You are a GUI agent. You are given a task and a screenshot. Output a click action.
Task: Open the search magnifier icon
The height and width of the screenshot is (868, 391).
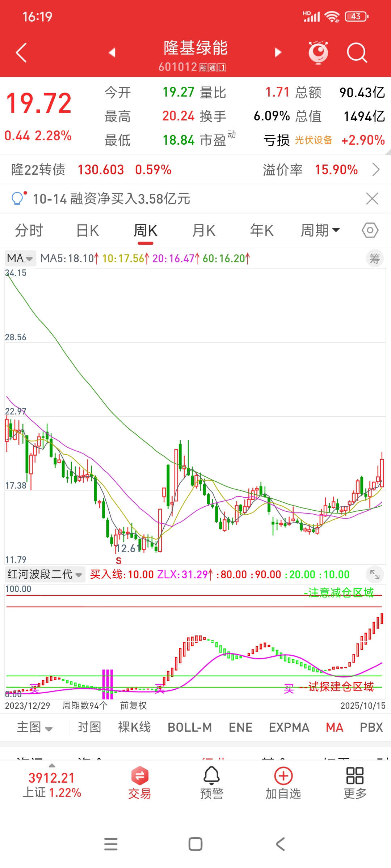coord(357,53)
